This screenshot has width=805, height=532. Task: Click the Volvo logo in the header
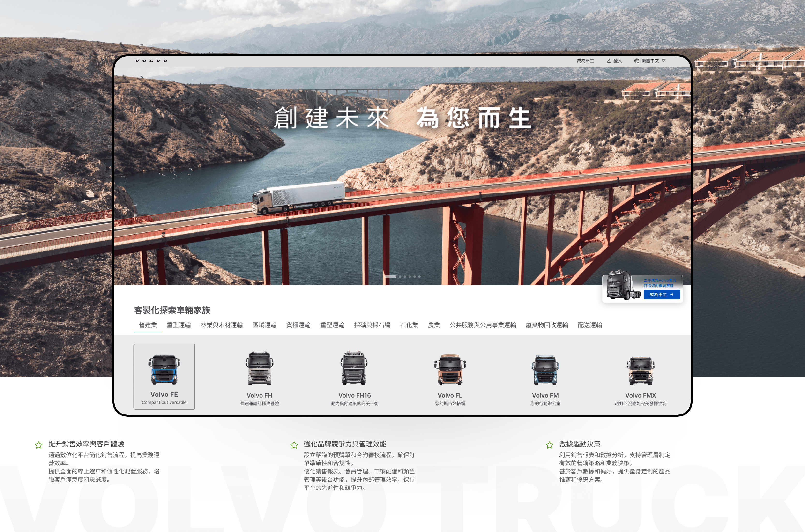point(151,61)
